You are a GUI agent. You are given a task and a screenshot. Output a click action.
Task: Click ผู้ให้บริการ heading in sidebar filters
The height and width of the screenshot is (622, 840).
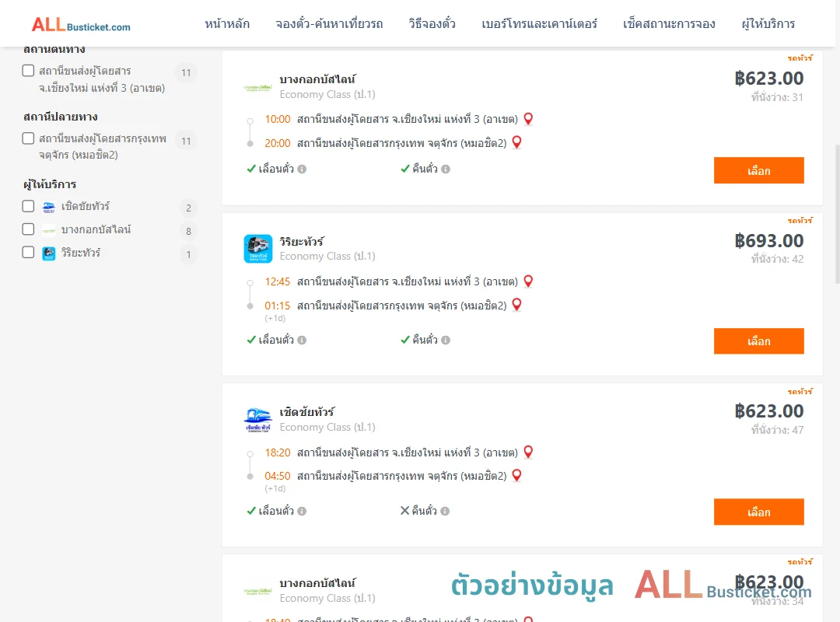[x=50, y=184]
